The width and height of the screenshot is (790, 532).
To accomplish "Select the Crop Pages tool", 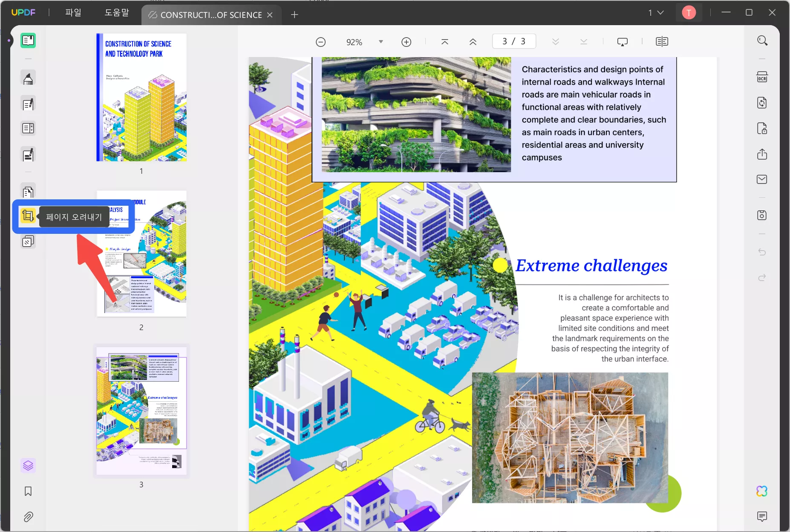I will [x=28, y=216].
